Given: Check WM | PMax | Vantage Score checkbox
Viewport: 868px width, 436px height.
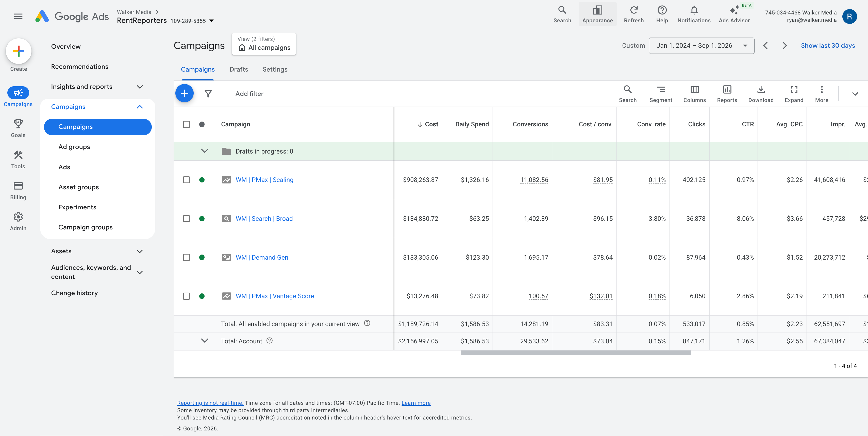Looking at the screenshot, I should (186, 296).
